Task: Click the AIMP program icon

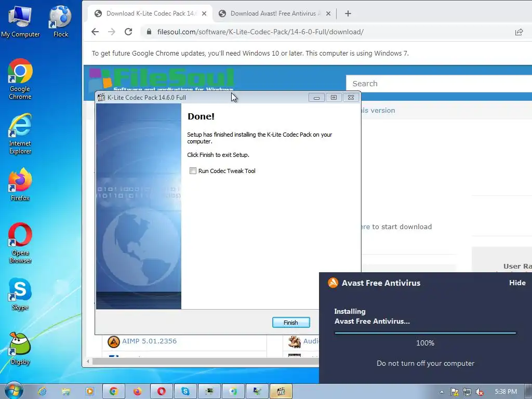Action: [x=114, y=342]
